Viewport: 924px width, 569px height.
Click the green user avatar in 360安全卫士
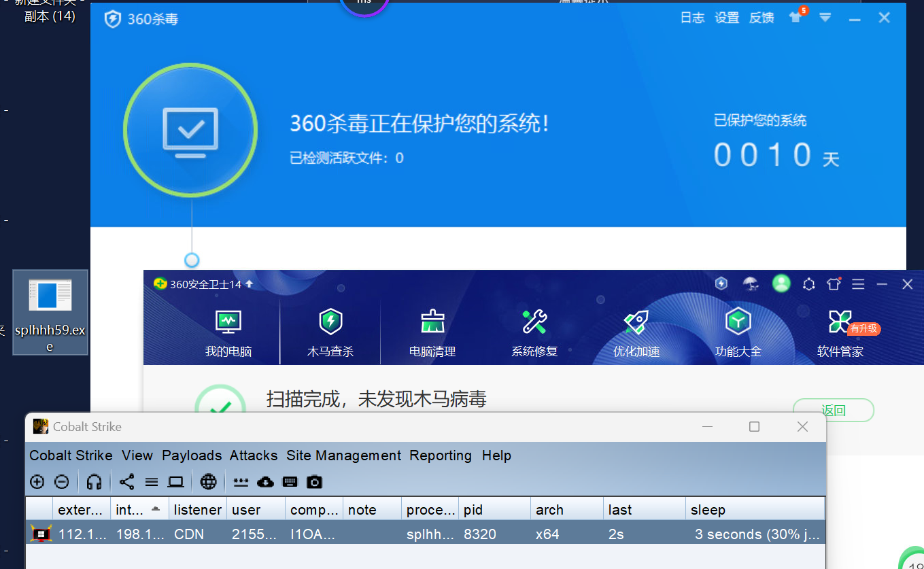coord(781,283)
